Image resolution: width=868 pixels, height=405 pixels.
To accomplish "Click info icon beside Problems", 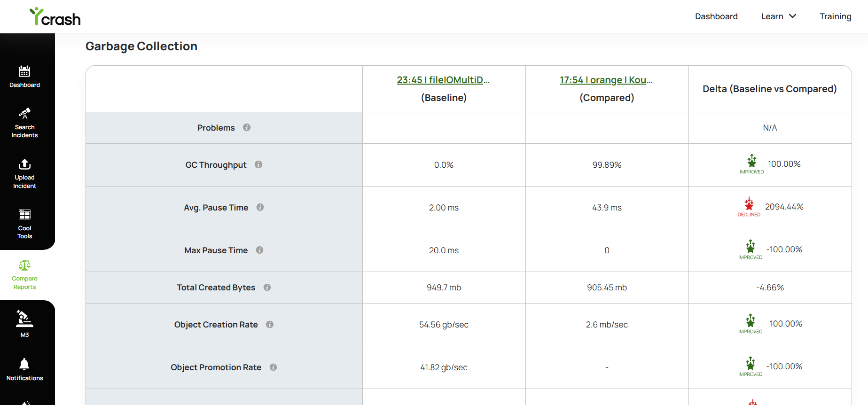I will tap(247, 127).
